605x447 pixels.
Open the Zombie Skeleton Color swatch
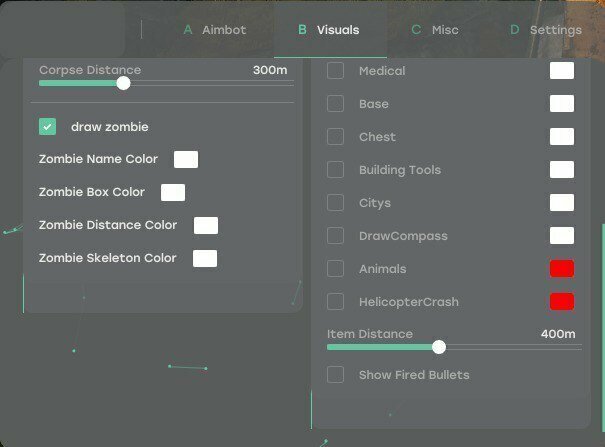pyautogui.click(x=205, y=258)
